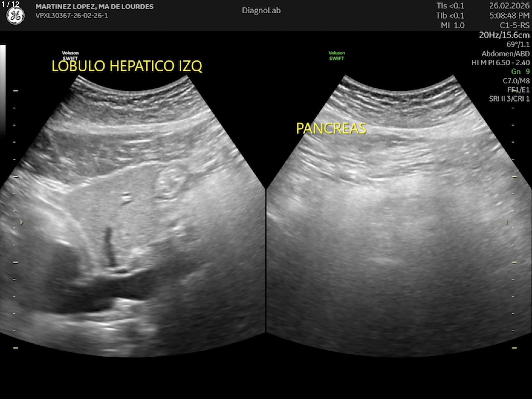Click the SRI II 3/CRI 1 setting
Screen dimensions: 532x399
[509, 99]
